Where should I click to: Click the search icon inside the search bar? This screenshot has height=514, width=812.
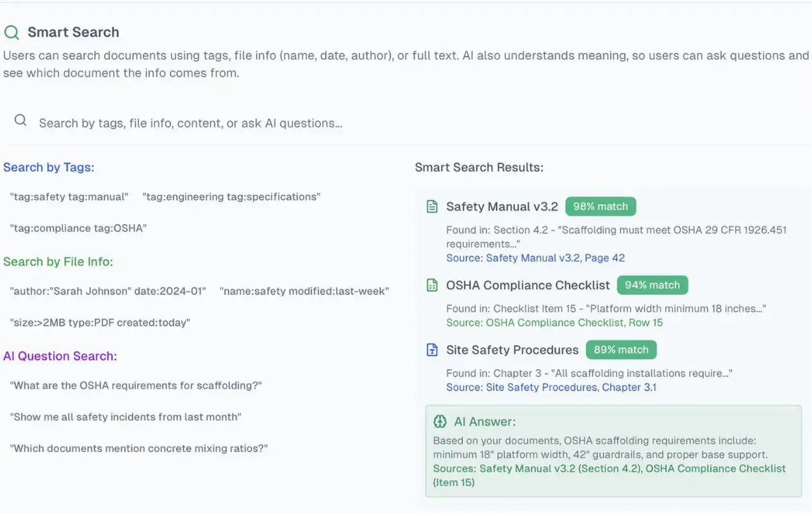(x=21, y=120)
